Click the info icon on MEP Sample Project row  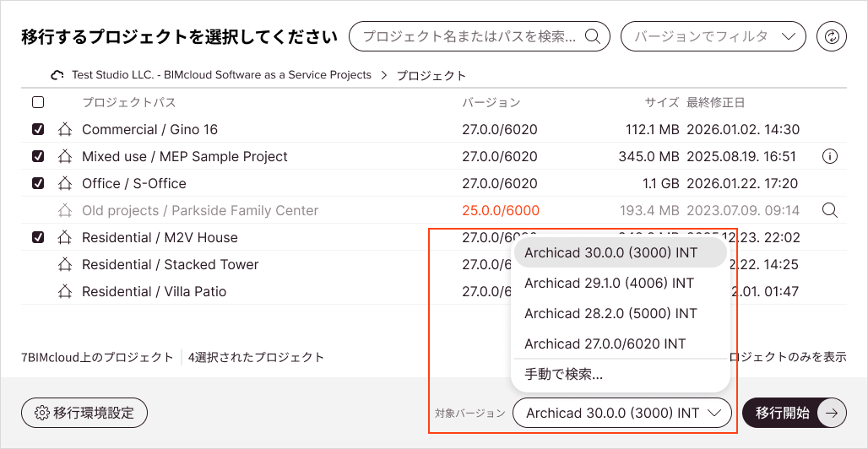coord(829,157)
